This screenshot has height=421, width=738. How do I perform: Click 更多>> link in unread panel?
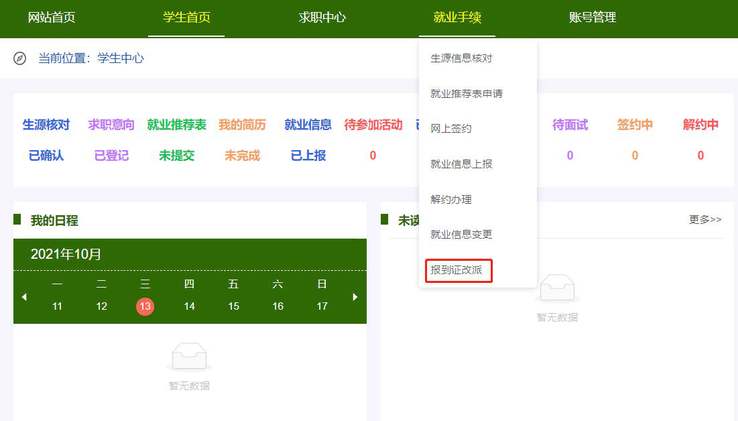pos(705,219)
